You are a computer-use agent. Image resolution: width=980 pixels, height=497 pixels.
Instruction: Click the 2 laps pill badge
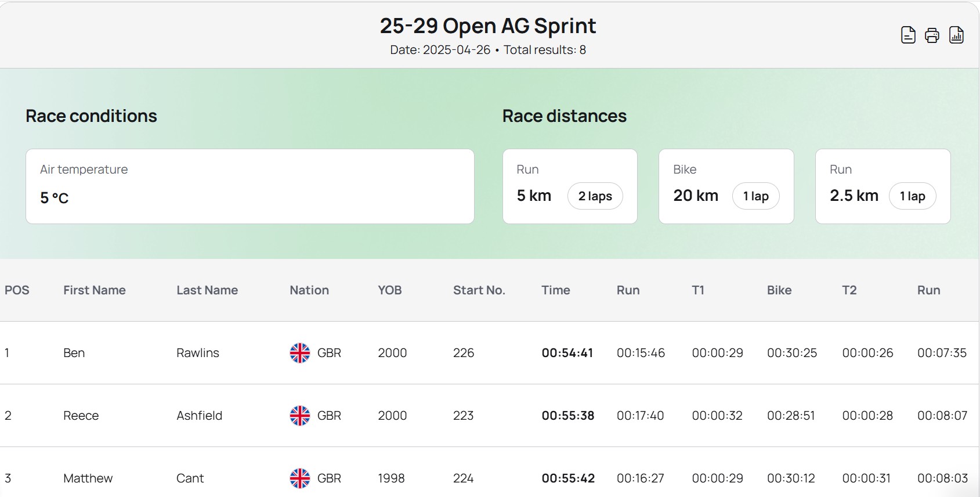[595, 196]
